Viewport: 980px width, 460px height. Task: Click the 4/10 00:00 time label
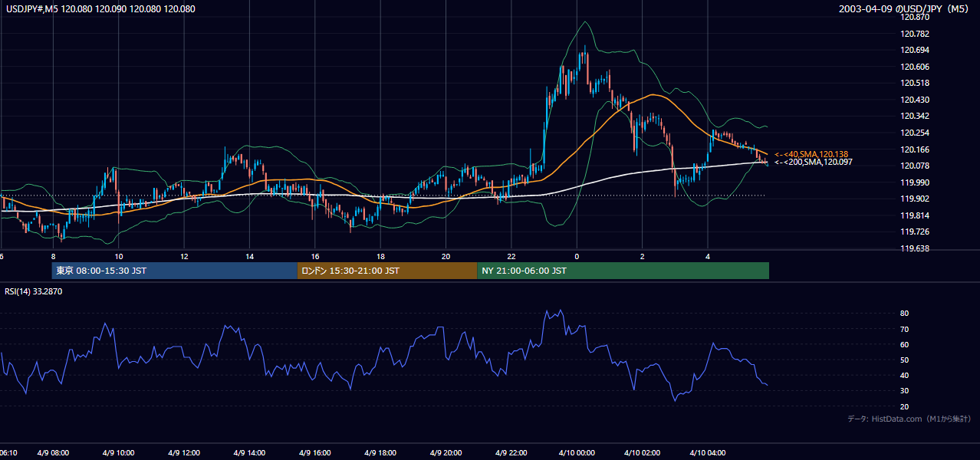point(577,453)
